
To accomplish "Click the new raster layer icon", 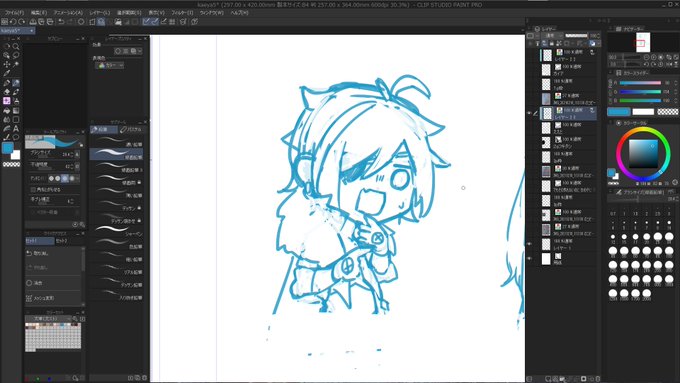I will [x=548, y=379].
